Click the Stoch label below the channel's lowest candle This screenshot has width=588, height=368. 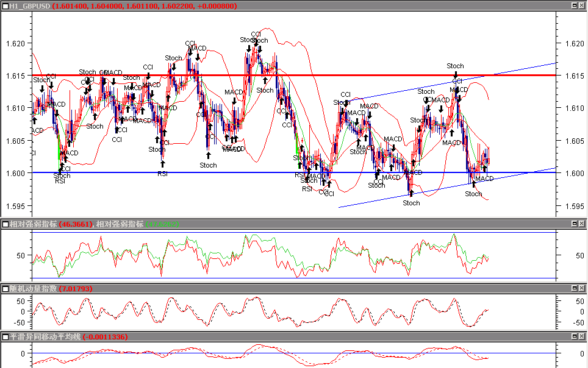tap(411, 203)
